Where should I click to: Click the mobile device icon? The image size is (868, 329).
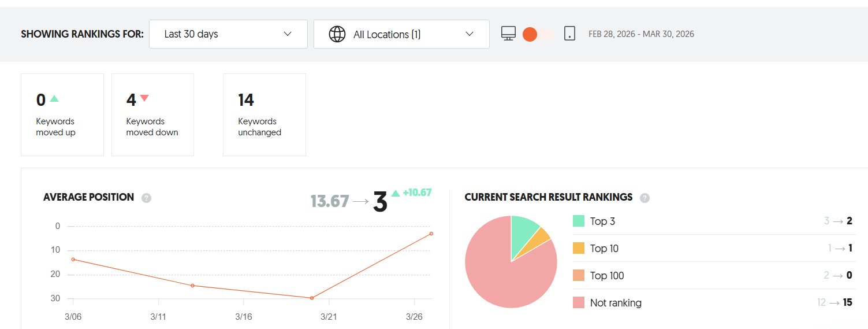click(569, 34)
